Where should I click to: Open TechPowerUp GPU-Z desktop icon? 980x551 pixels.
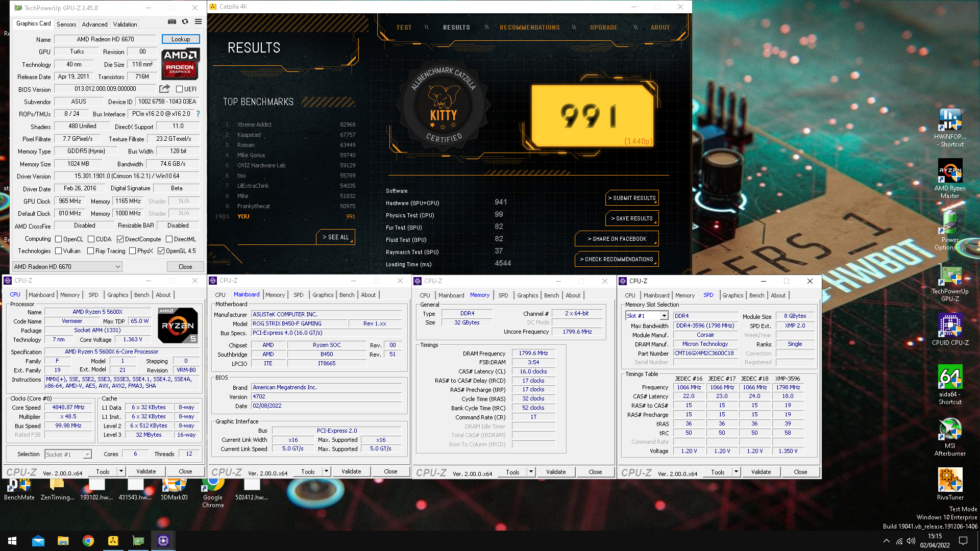(x=950, y=283)
